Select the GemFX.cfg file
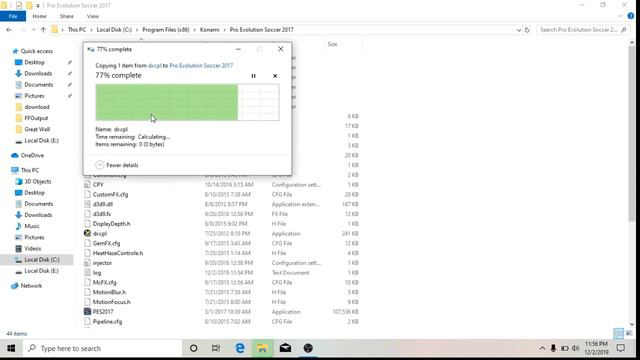Screen dimensions: 640x360 [x=106, y=243]
